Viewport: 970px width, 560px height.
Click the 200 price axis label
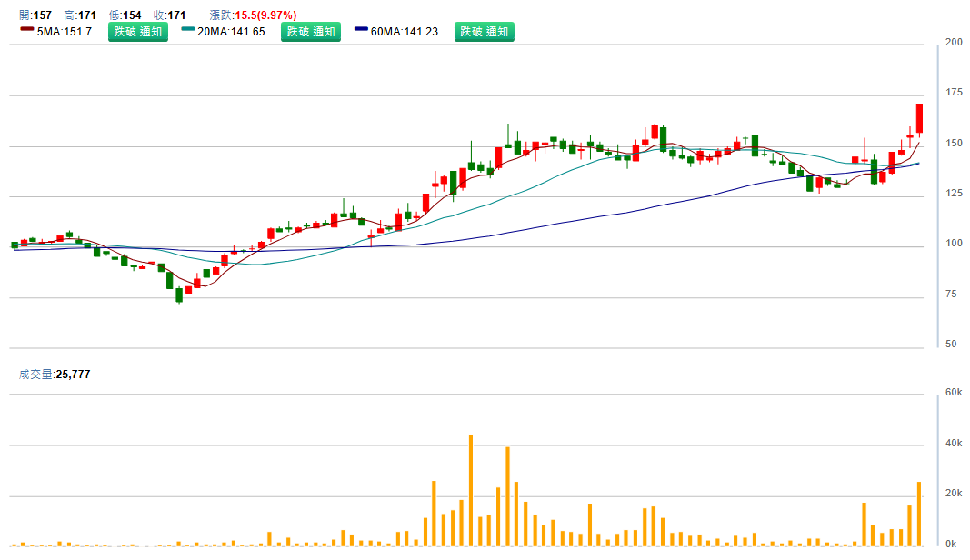(954, 43)
